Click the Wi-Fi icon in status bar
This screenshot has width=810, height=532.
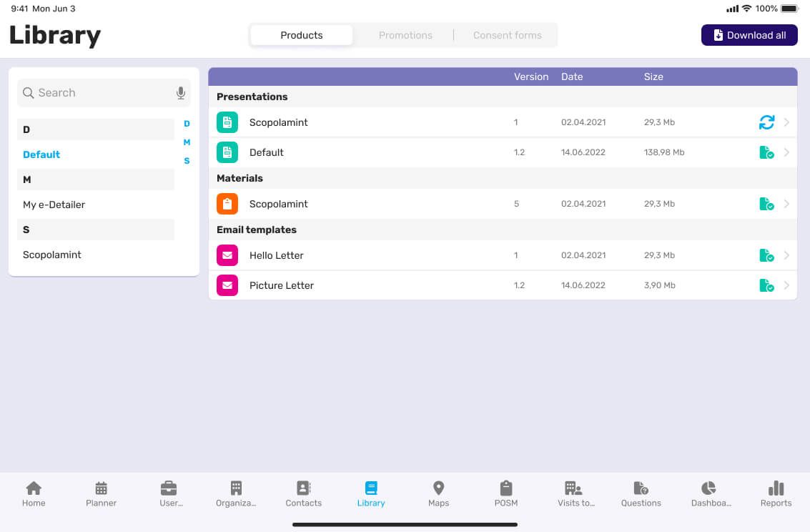746,9
